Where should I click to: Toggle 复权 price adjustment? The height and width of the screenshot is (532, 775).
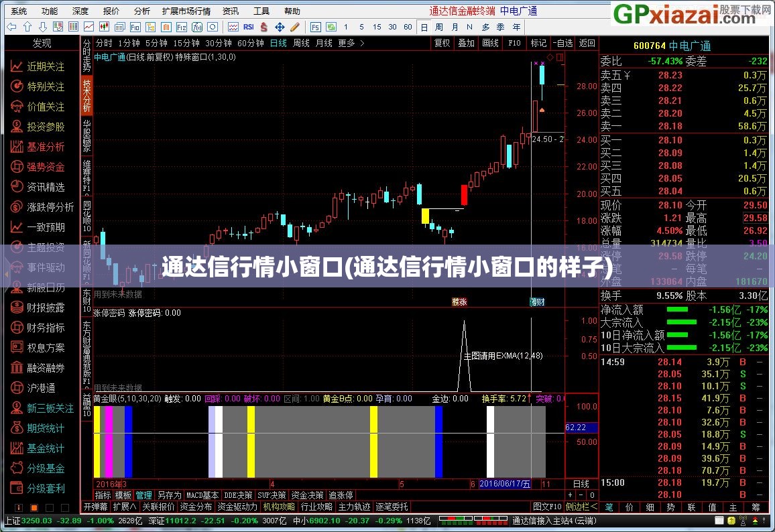[442, 43]
